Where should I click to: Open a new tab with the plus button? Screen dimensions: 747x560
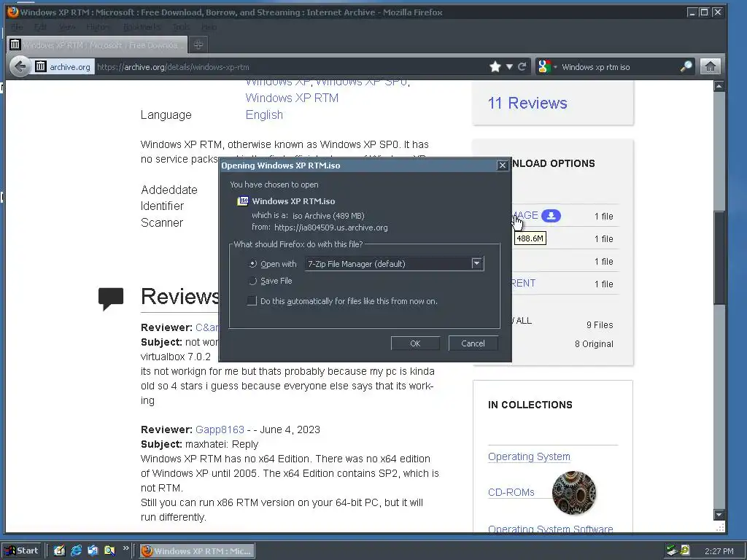point(198,44)
